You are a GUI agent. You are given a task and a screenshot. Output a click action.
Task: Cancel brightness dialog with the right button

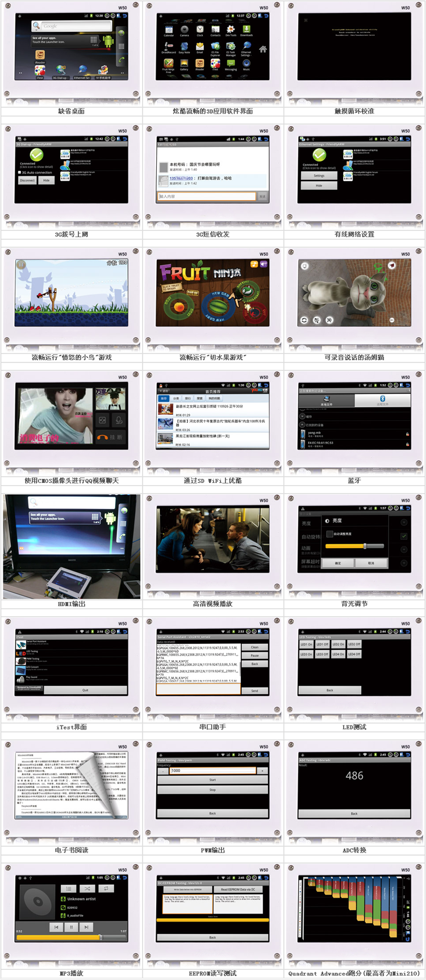371,563
